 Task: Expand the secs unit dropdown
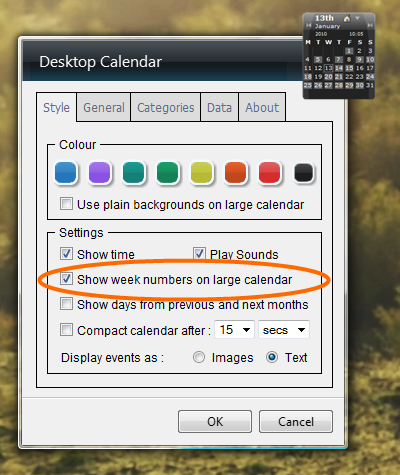(x=284, y=330)
